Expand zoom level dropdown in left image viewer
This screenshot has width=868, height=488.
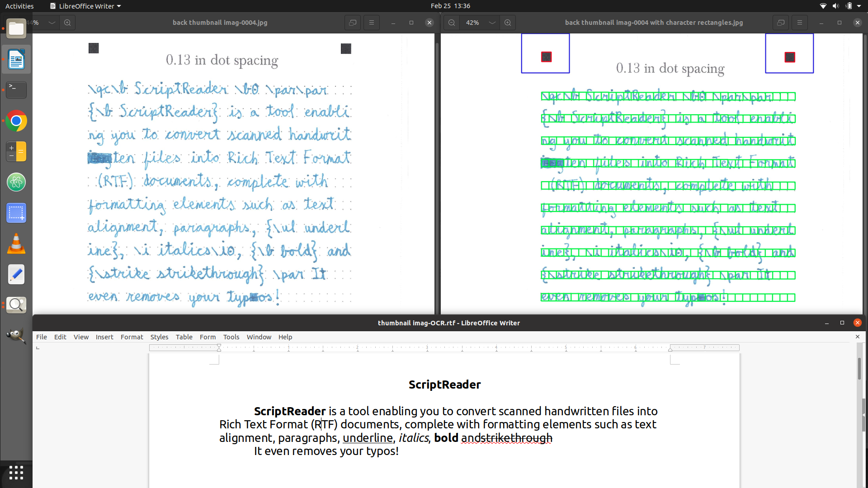click(52, 23)
